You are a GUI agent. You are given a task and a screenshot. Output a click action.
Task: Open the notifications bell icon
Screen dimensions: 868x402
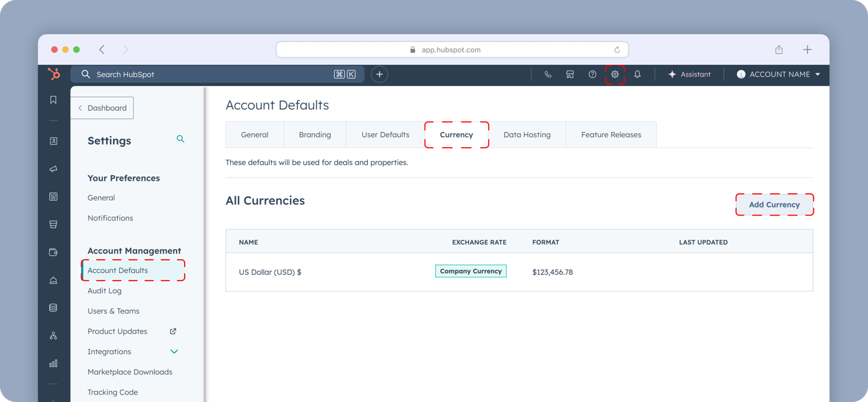[x=637, y=74]
